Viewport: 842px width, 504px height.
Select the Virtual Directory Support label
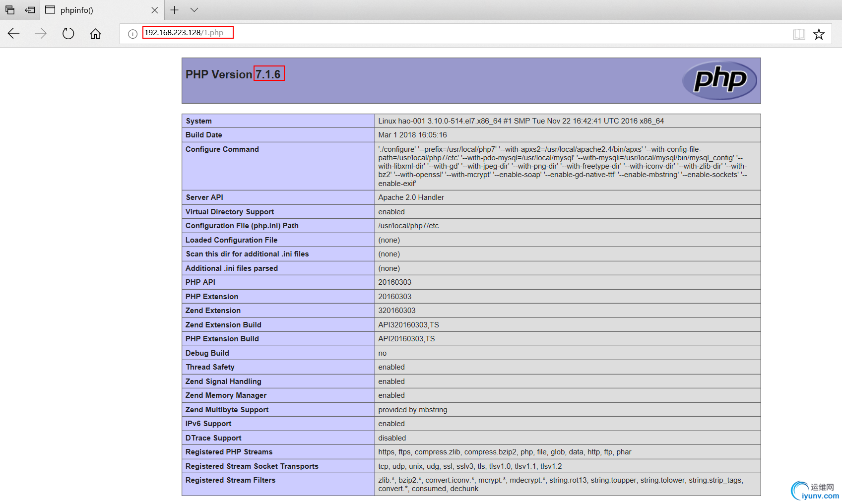pyautogui.click(x=229, y=212)
